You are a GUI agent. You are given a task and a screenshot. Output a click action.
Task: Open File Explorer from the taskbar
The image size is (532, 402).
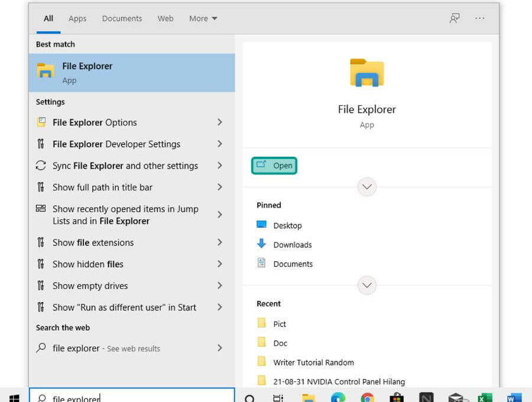(309, 398)
